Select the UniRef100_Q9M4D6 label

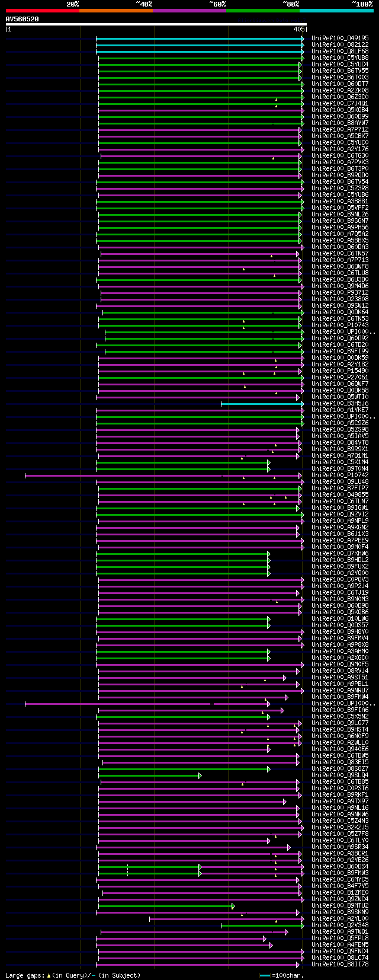340,286
